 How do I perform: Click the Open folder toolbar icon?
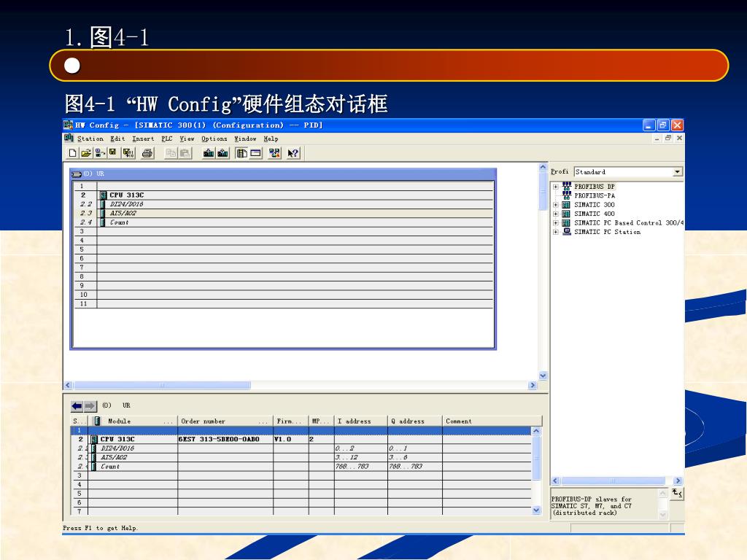coord(86,153)
